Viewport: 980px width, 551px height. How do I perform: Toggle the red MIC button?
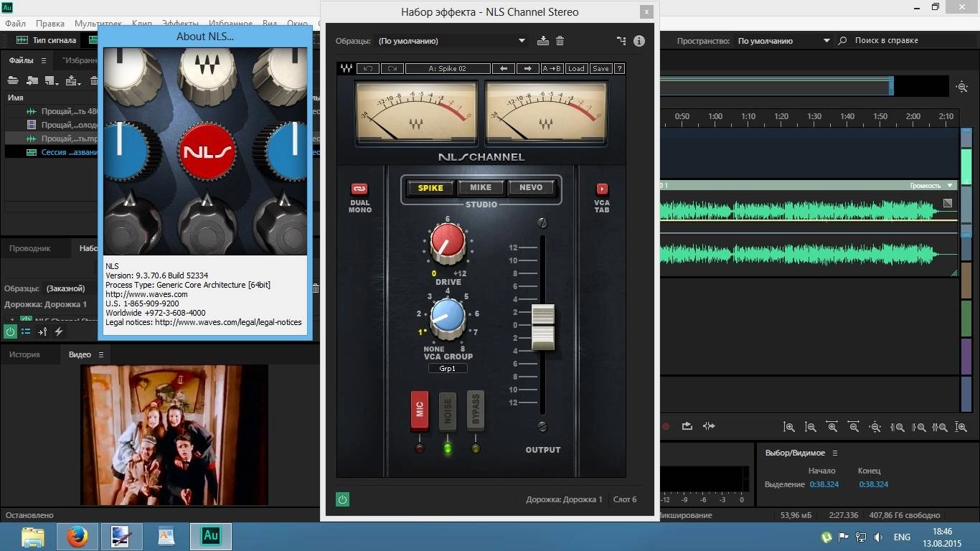420,410
